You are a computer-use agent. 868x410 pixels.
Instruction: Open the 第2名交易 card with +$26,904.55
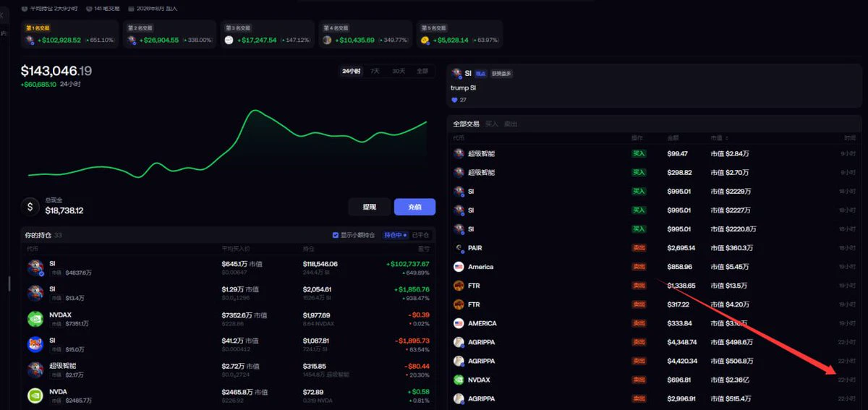(169, 35)
